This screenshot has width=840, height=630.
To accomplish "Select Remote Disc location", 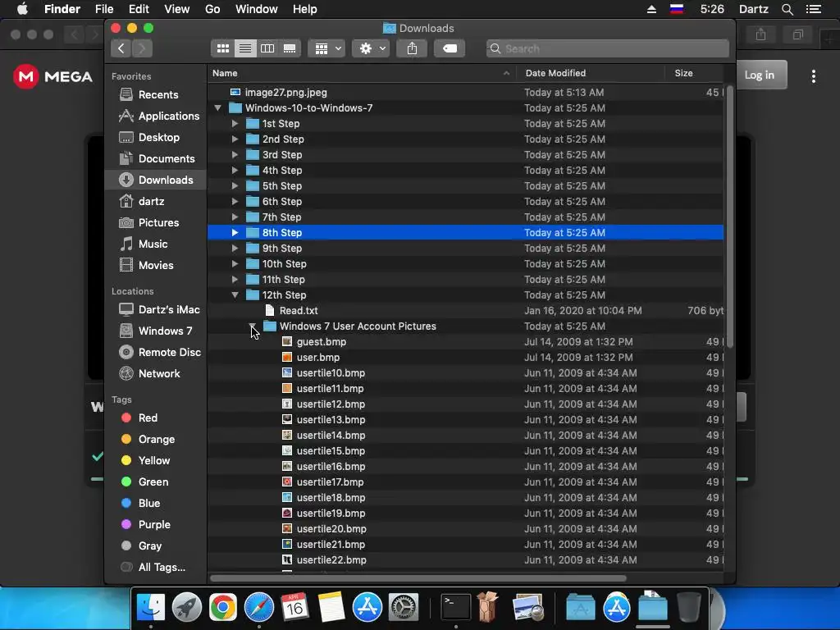I will click(155, 353).
